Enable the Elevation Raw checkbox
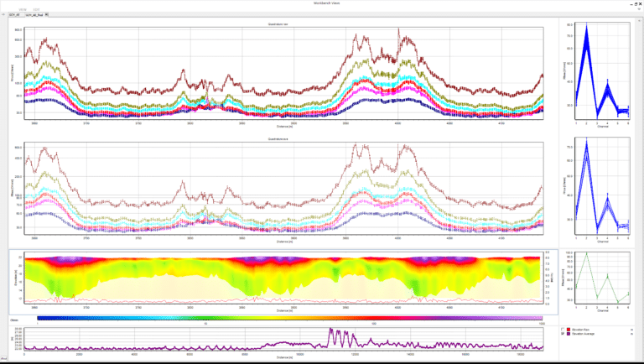Viewport: 644px width, 364px height. (563, 330)
